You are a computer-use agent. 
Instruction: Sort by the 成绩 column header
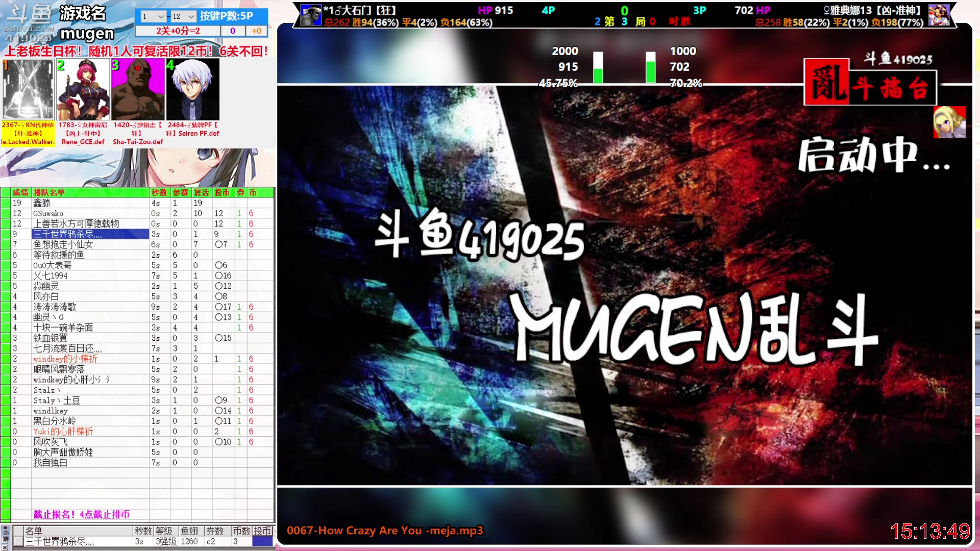tap(21, 192)
